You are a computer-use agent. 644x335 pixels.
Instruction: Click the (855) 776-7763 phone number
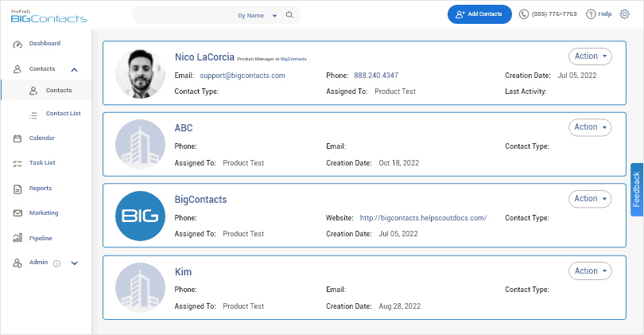(554, 14)
